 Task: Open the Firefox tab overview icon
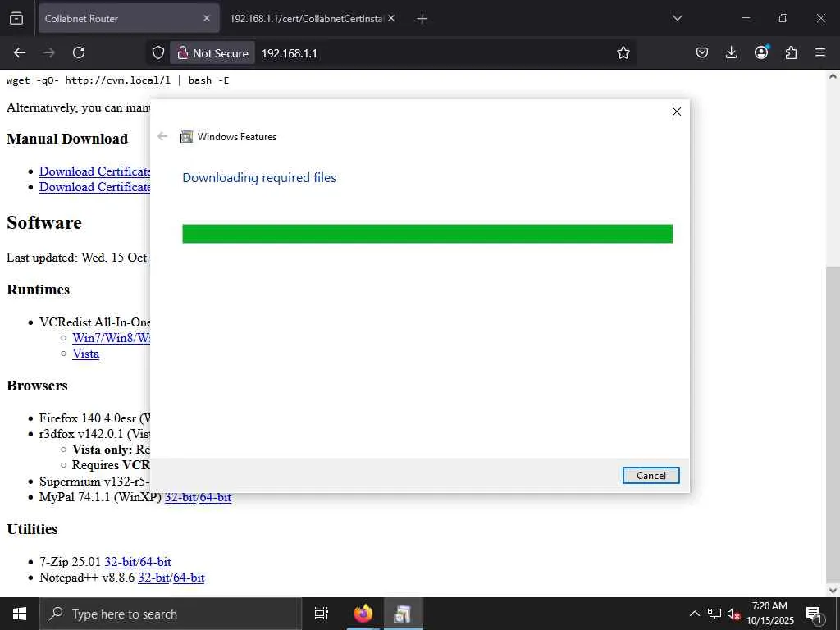16,18
